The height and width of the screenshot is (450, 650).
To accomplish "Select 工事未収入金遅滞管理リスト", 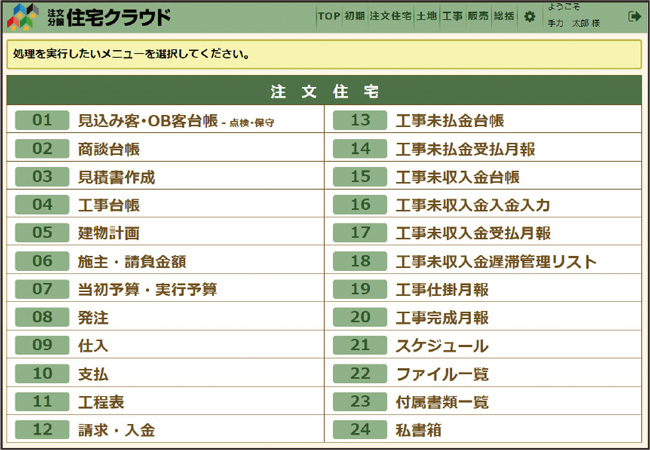I will coord(496,261).
